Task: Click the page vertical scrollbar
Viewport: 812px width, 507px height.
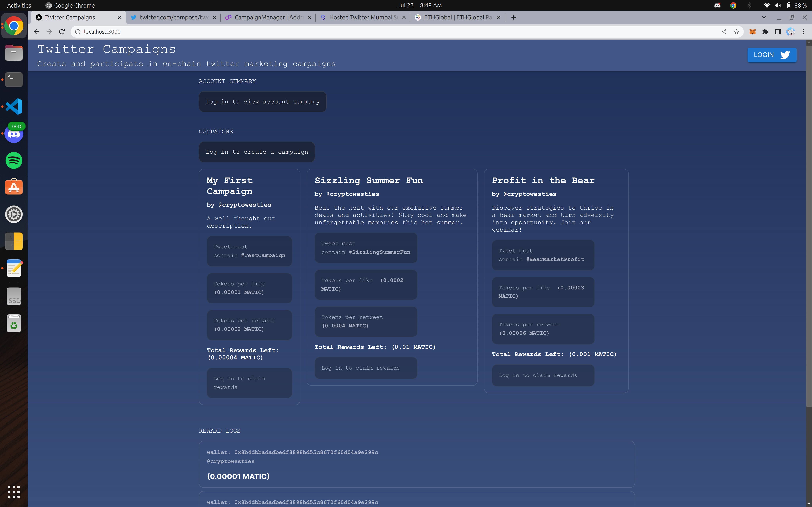Action: 809,225
